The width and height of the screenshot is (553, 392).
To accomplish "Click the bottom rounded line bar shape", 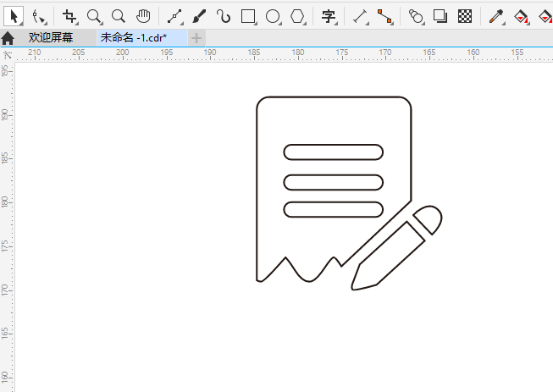I will tap(334, 209).
